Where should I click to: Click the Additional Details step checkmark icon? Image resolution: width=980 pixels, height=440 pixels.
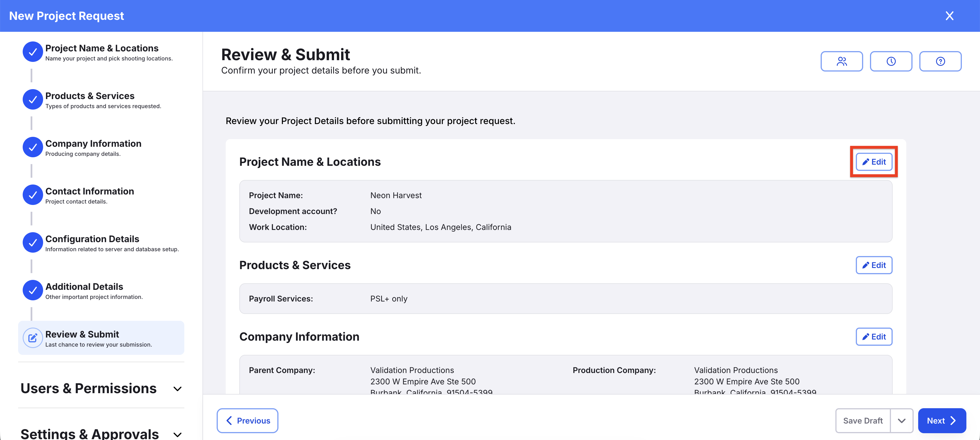click(33, 290)
